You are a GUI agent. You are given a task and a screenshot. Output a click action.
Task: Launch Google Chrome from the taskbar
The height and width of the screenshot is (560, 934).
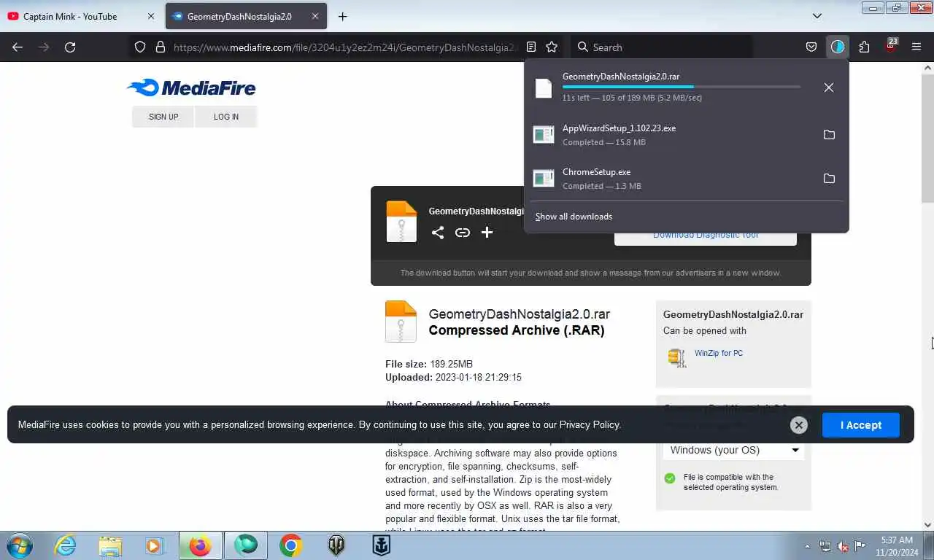(290, 545)
